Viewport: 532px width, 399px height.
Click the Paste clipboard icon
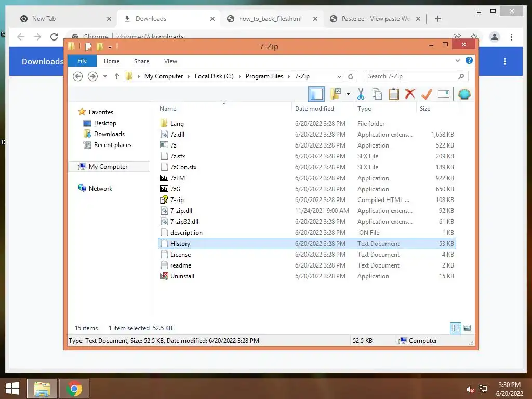tap(394, 94)
